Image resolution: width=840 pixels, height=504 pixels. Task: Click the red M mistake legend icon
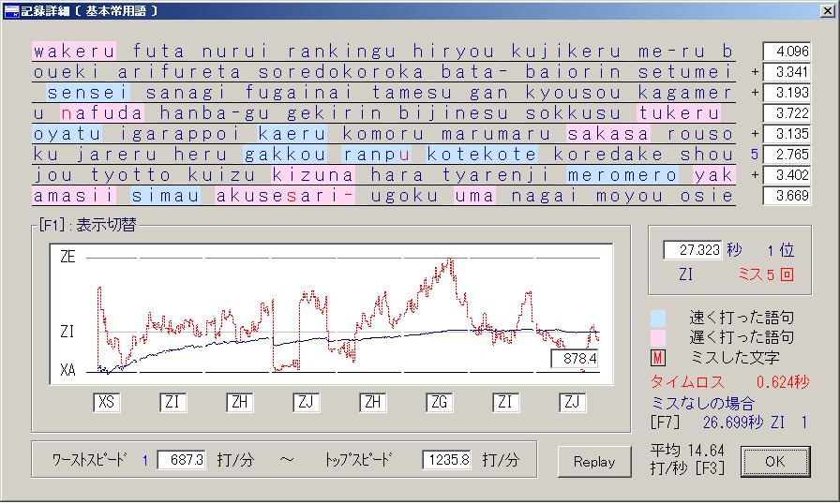click(x=658, y=358)
